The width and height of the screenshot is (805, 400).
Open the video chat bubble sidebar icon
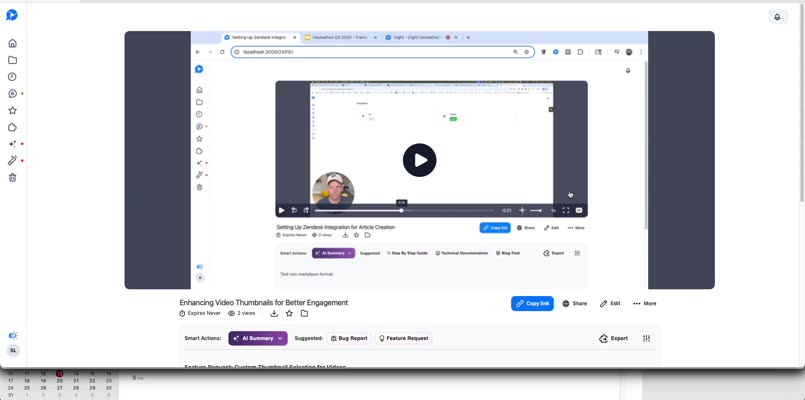tap(12, 93)
